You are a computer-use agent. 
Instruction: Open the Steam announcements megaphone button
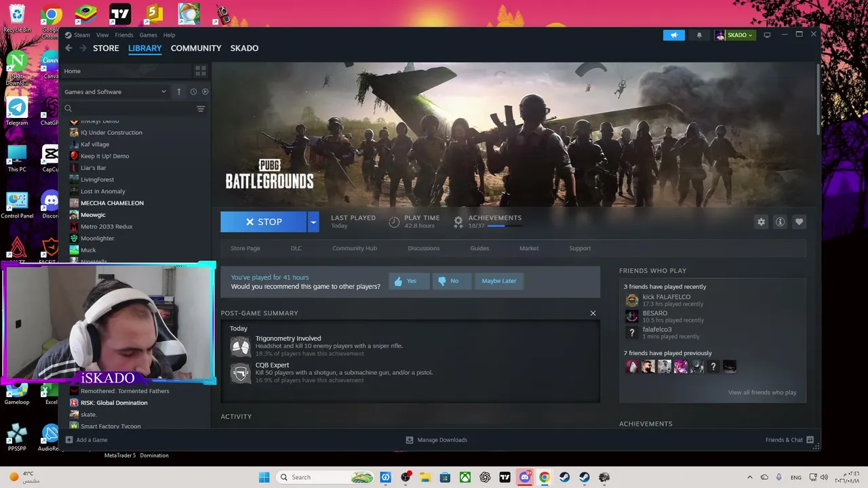[x=673, y=35]
